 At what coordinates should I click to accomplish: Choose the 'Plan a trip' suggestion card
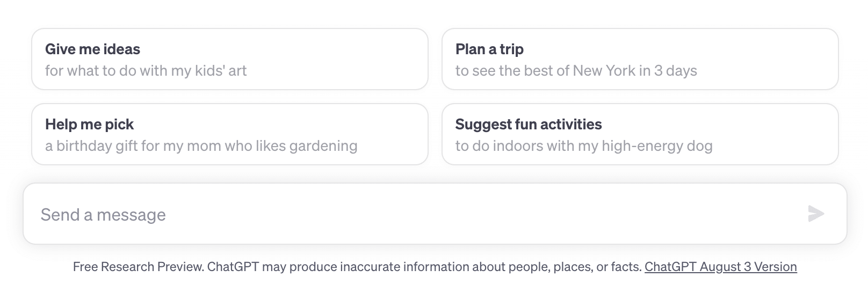pos(640,59)
